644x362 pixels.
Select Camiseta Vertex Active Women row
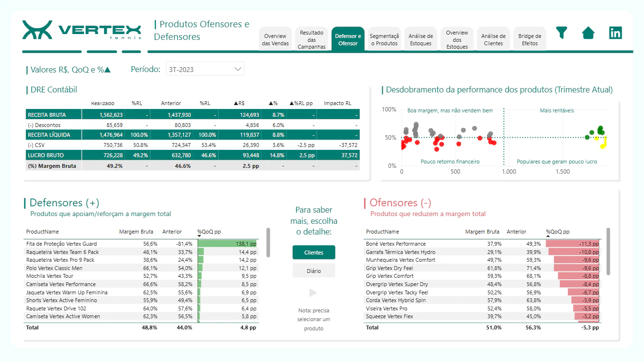click(x=141, y=316)
